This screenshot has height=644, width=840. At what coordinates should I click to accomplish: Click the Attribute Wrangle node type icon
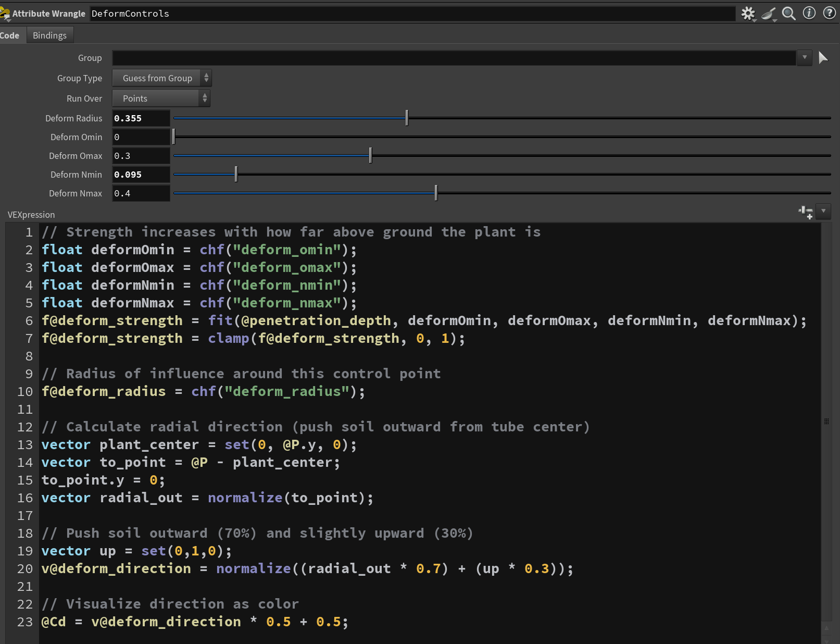[x=5, y=14]
